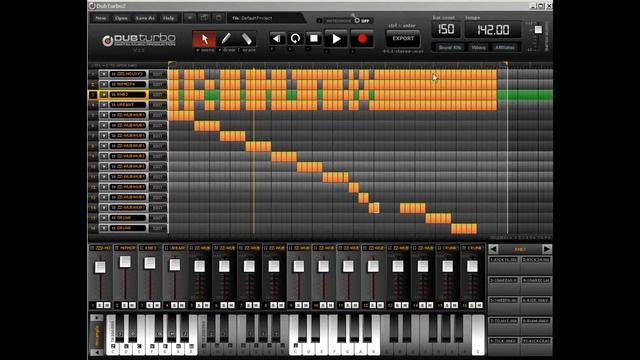640x360 pixels.
Task: Solo mixer channel 4
Action: point(174,305)
